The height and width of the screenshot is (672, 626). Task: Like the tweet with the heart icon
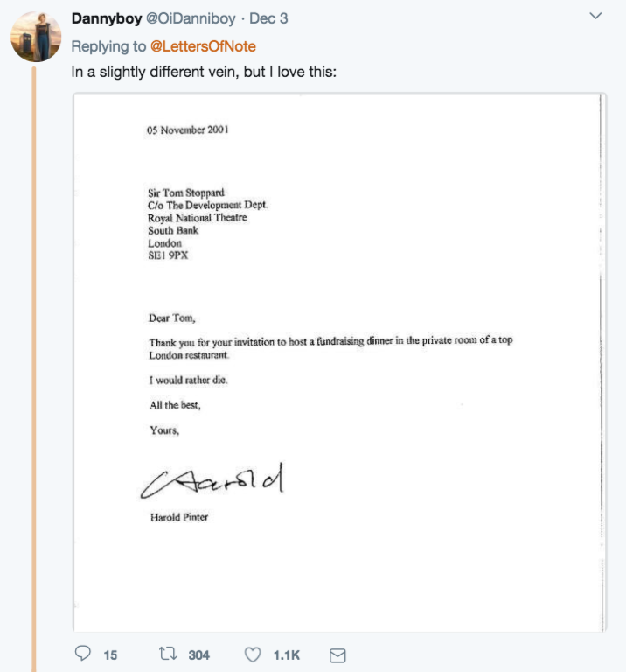coord(253,654)
